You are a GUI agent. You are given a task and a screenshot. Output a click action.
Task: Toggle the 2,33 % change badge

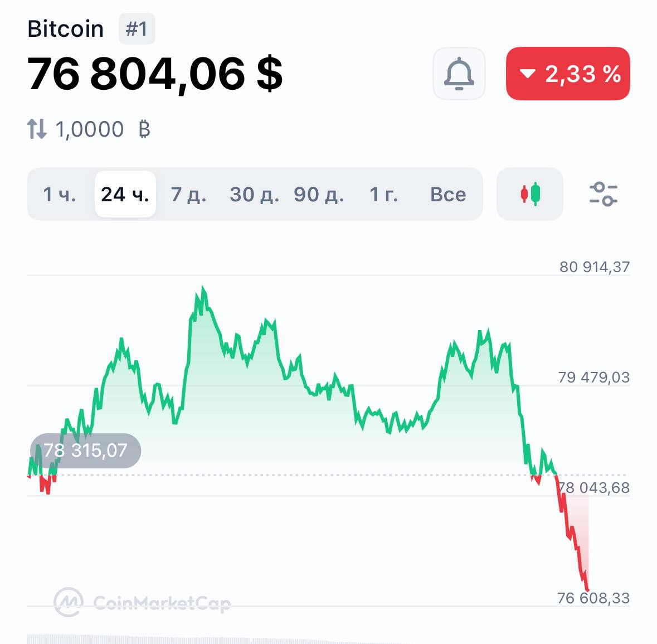(x=568, y=74)
